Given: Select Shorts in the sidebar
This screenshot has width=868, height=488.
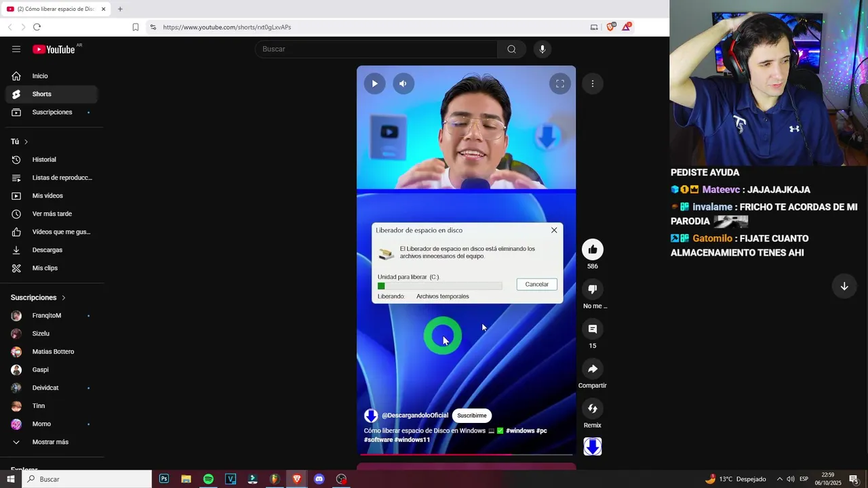Looking at the screenshot, I should point(52,94).
